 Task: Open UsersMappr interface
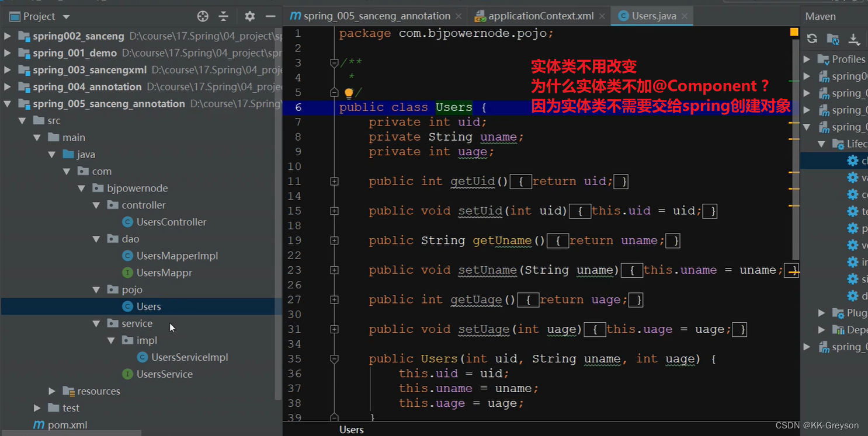point(164,273)
